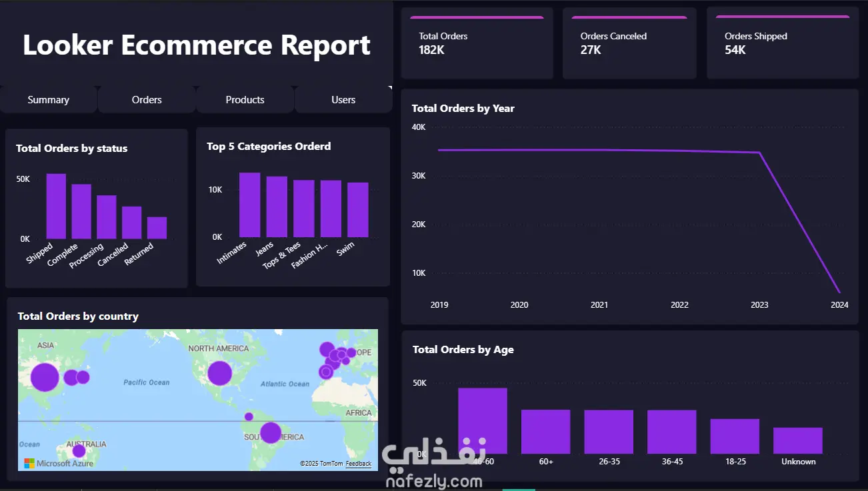Select the Shipped bar in status chart
This screenshot has width=868, height=491.
(56, 206)
